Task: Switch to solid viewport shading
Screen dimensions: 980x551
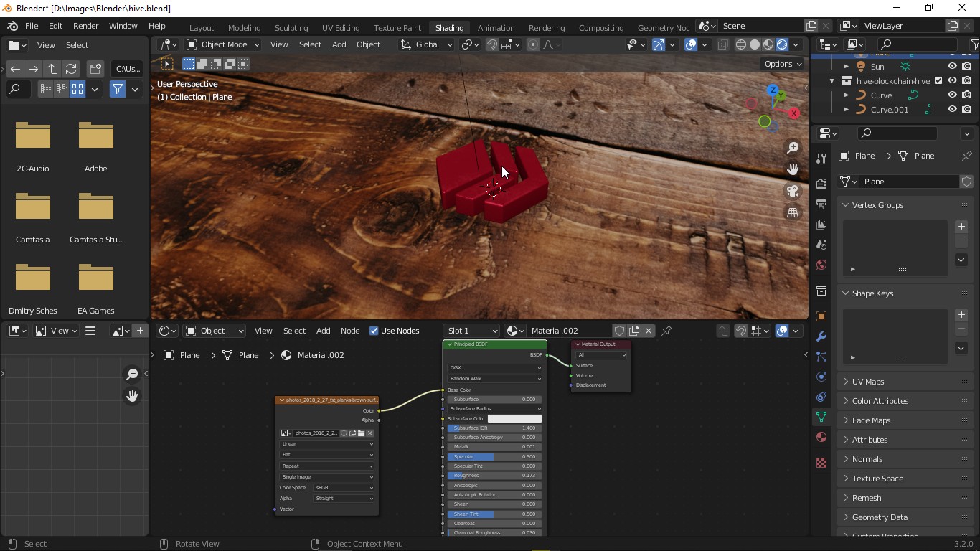Action: click(755, 44)
